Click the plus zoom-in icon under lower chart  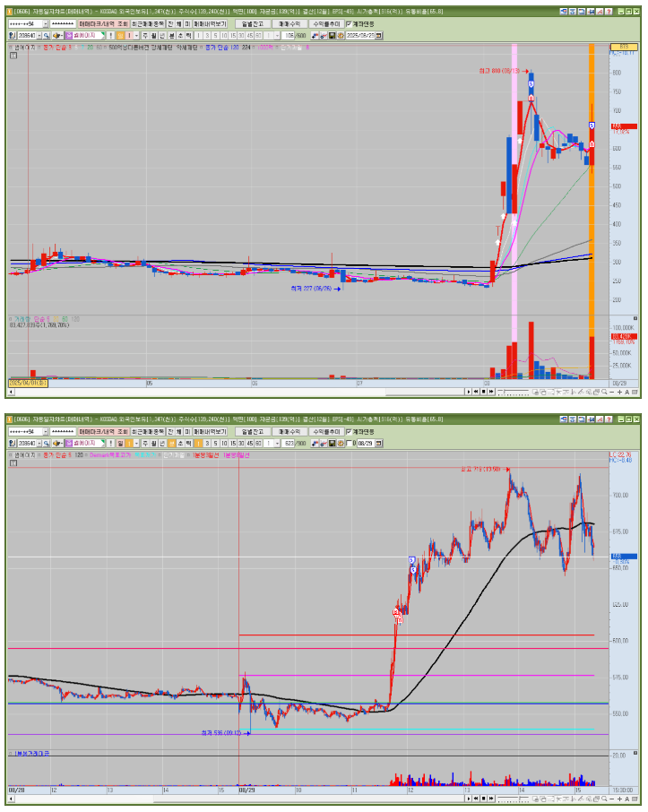(620, 799)
